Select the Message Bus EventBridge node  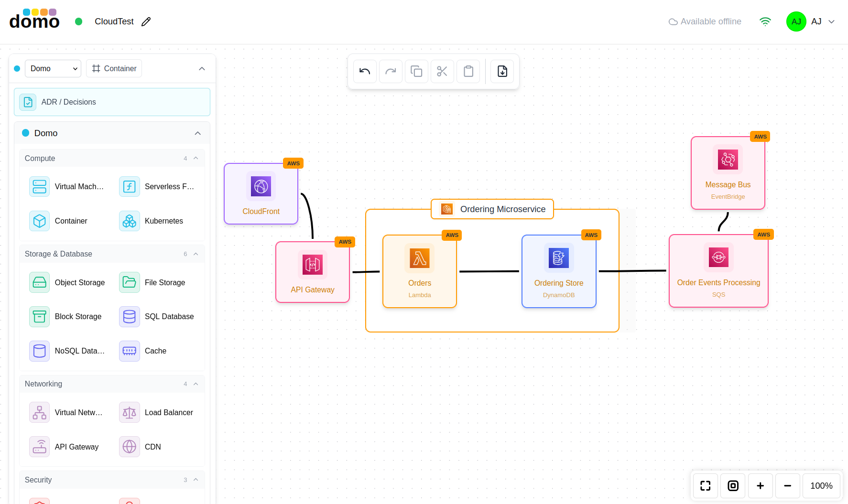[728, 173]
